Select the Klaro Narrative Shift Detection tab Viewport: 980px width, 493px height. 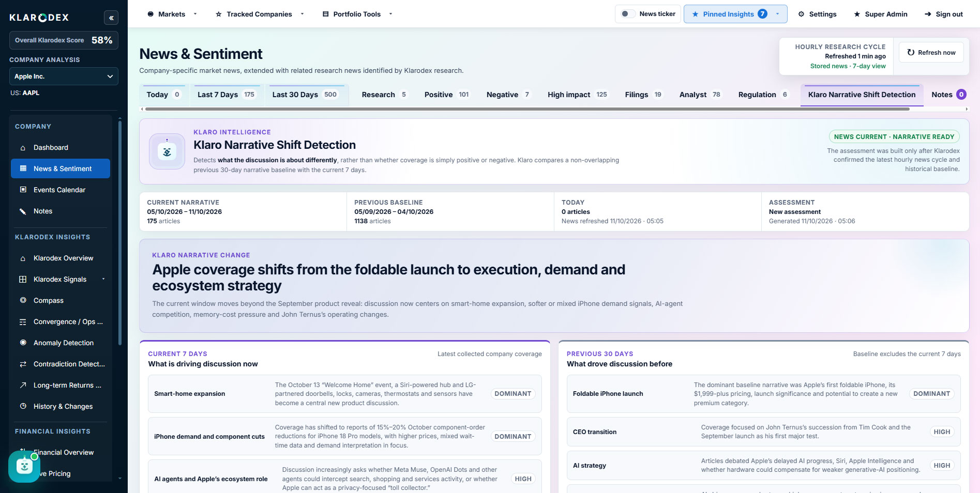pos(862,95)
